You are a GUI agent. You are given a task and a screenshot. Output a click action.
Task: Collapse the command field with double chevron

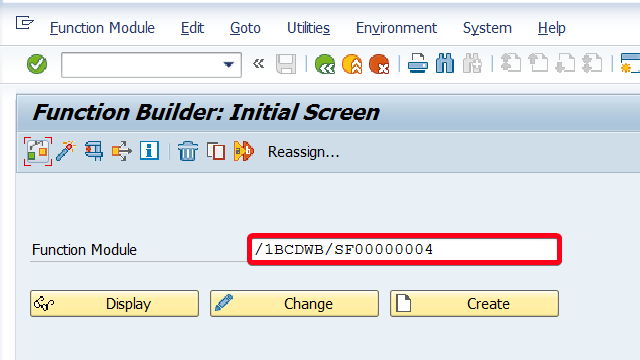click(258, 64)
